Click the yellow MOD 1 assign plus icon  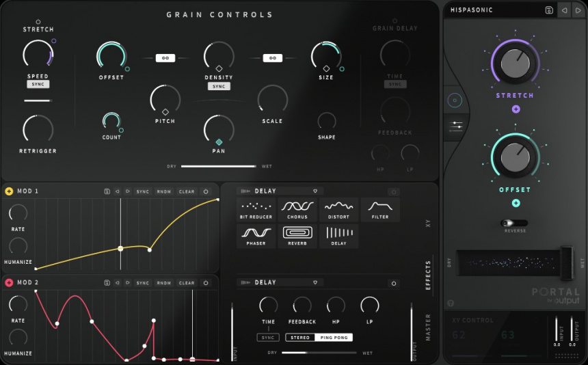(x=9, y=191)
